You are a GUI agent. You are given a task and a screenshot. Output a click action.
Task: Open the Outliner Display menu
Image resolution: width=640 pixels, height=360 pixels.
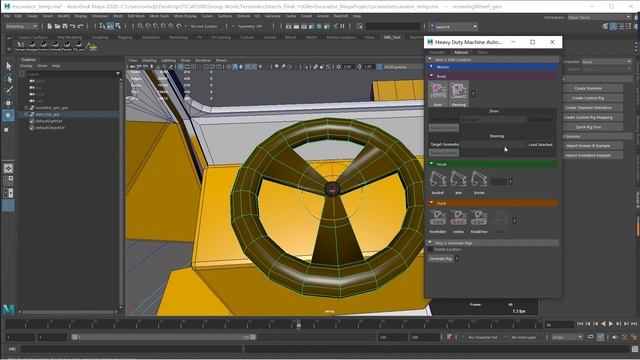26,66
